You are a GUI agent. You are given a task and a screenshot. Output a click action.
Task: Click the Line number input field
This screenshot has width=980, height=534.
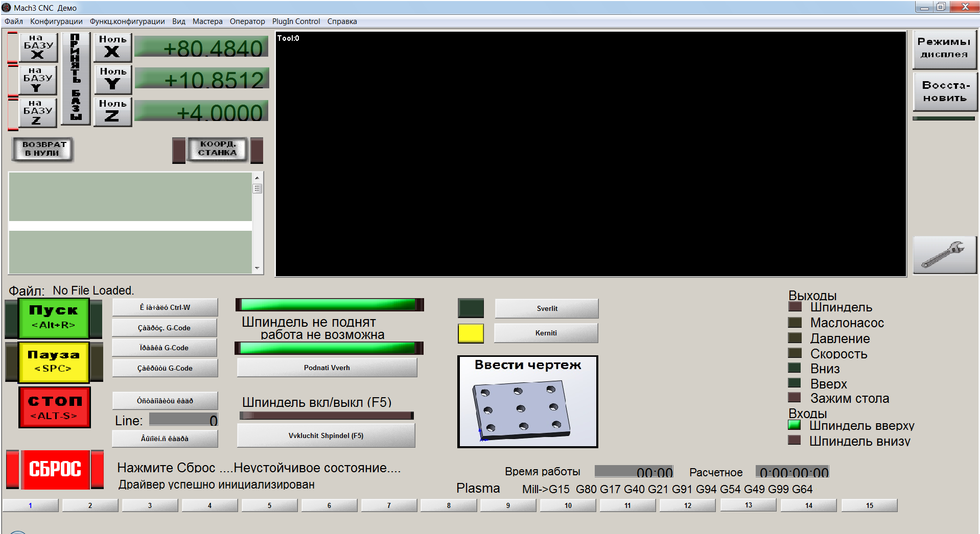click(183, 420)
